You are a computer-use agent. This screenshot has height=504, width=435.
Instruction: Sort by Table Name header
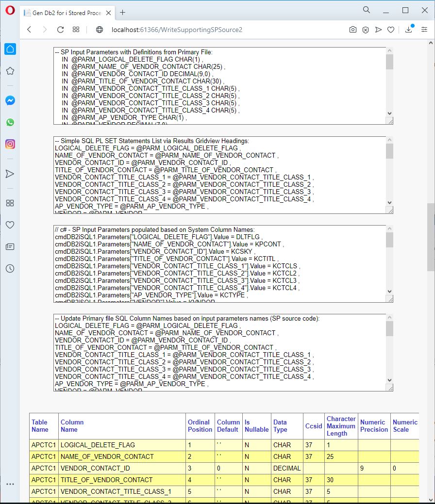[x=40, y=426]
